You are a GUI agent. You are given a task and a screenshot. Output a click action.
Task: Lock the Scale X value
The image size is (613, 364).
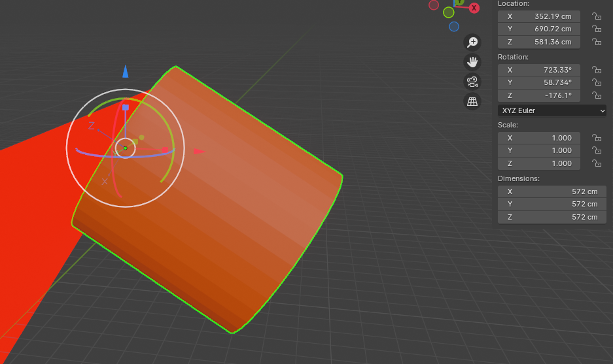pyautogui.click(x=597, y=138)
